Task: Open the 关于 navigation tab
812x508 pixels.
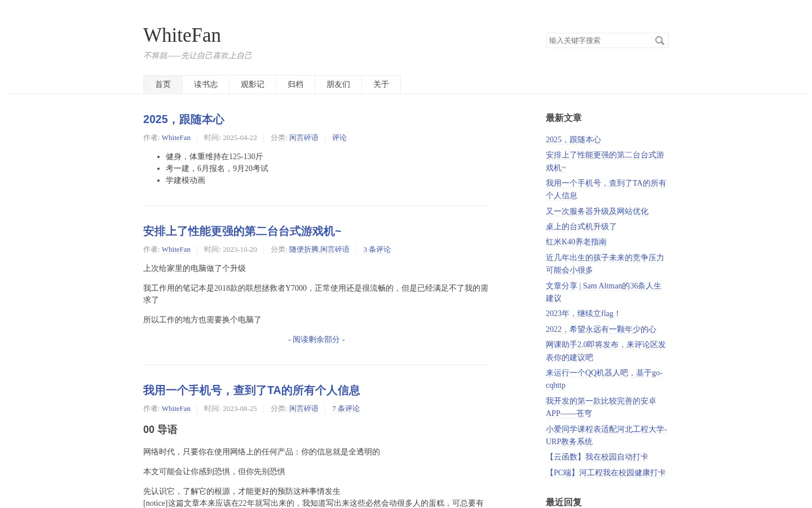Action: click(x=381, y=85)
